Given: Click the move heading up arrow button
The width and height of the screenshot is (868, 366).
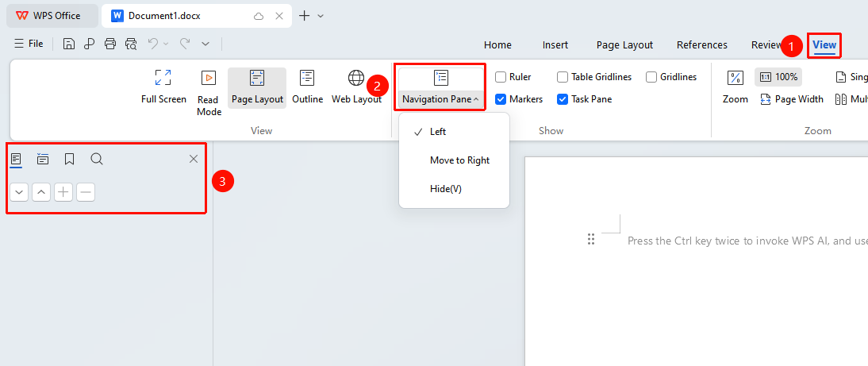Looking at the screenshot, I should 41,192.
